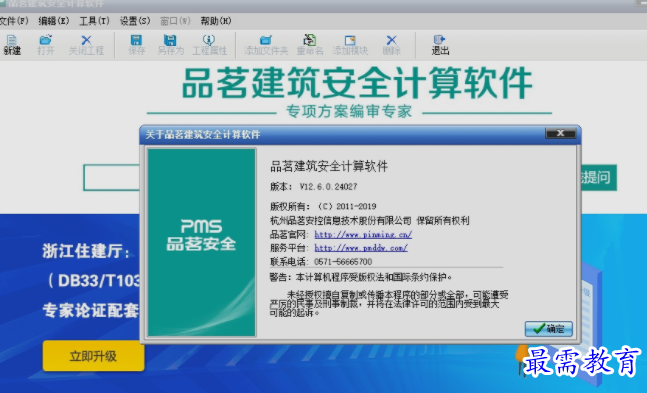647x393 pixels.
Task: Click the 退出 exit toolbar icon
Action: pos(440,45)
